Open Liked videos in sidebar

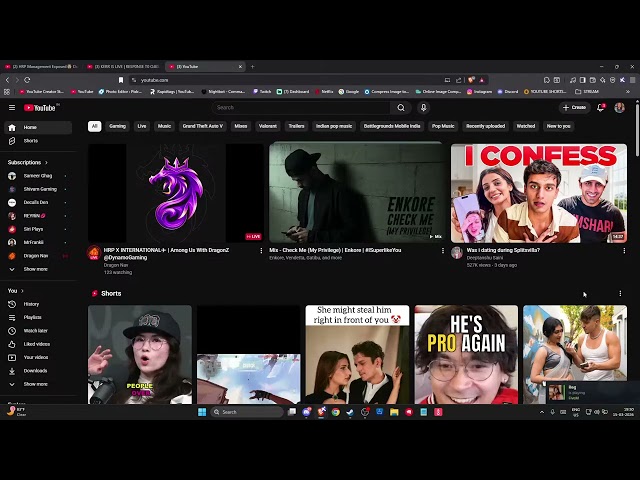click(x=38, y=344)
